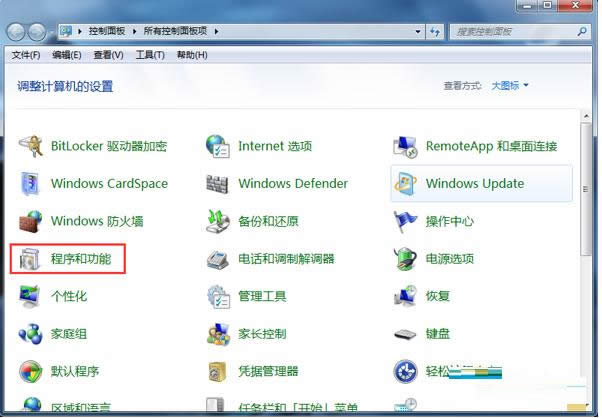Expand the 大图标 view mode dropdown

click(510, 86)
